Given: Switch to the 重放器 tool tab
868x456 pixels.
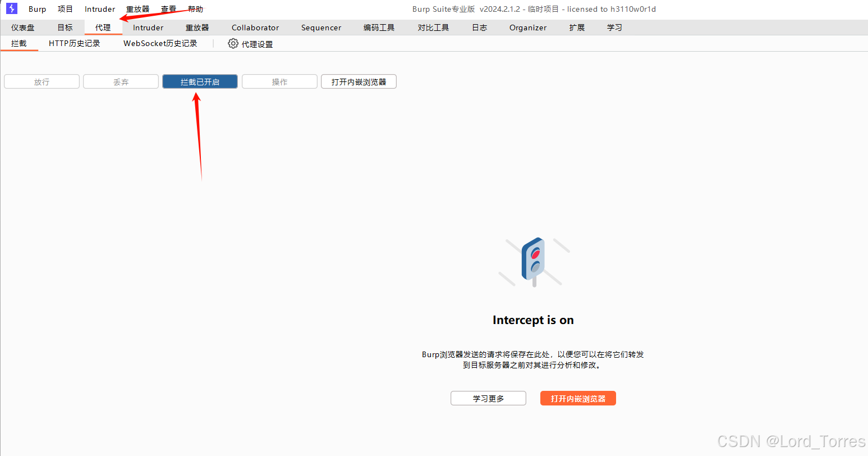Looking at the screenshot, I should coord(198,28).
